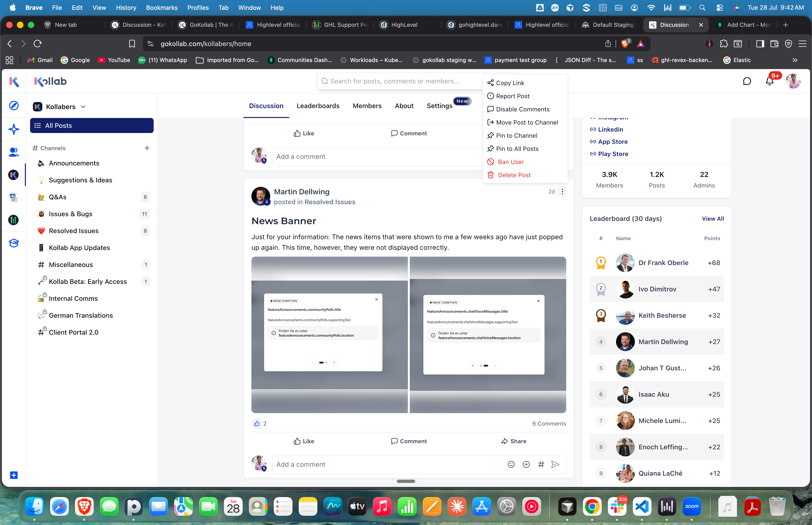Open the notifications bell
The width and height of the screenshot is (812, 525).
tap(769, 81)
